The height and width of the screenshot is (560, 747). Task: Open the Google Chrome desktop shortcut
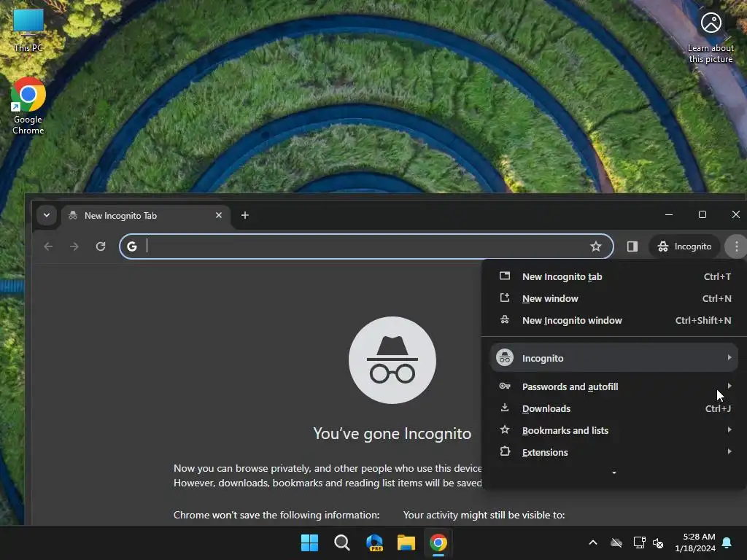[28, 106]
